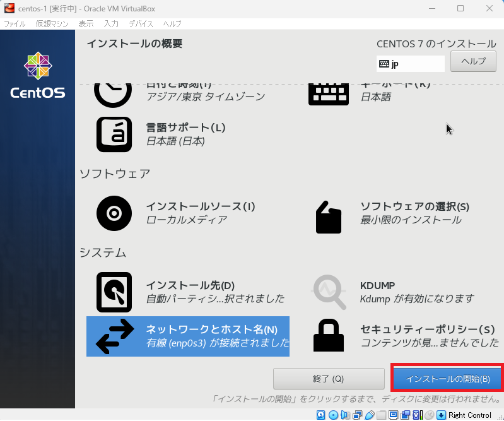This screenshot has width=504, height=421.
Task: Click the audio status icon
Action: coord(345,415)
